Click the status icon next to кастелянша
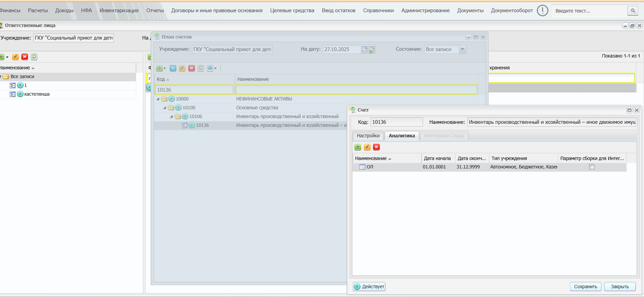The height and width of the screenshot is (297, 644). [20, 94]
